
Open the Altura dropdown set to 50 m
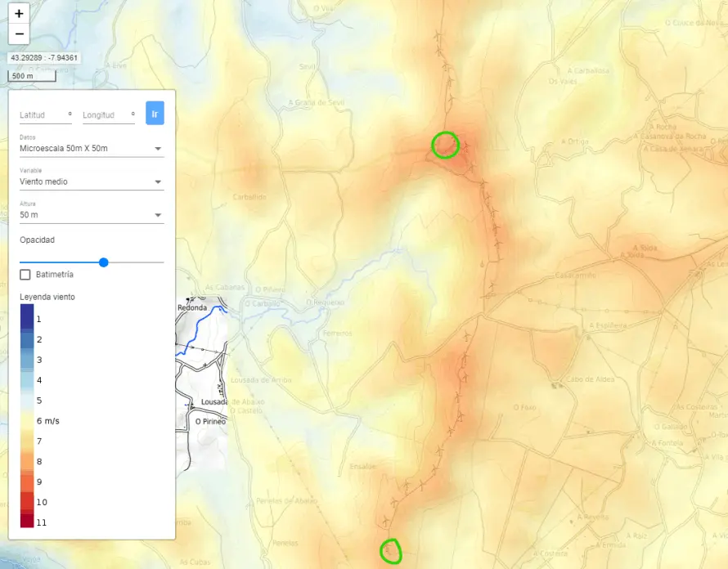[x=92, y=215]
